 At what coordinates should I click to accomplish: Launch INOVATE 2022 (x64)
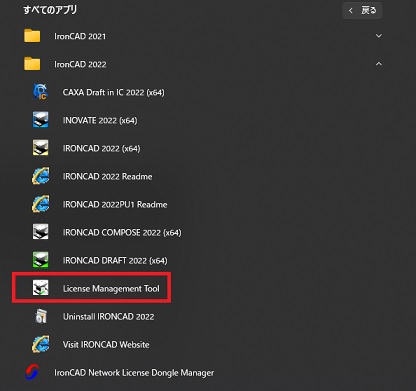coord(100,120)
